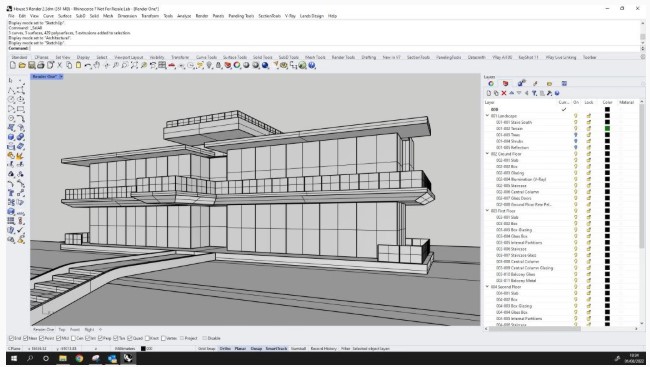Switch to the Solid Tools toolbar tab
The height and width of the screenshot is (367, 650).
262,57
